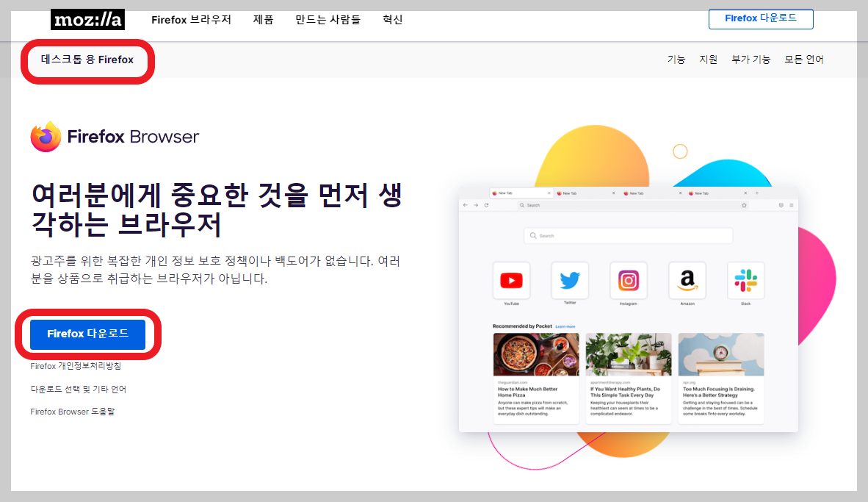Click the Amazon tile icon in mockup
Viewport: 868px width, 502px height.
[x=687, y=280]
